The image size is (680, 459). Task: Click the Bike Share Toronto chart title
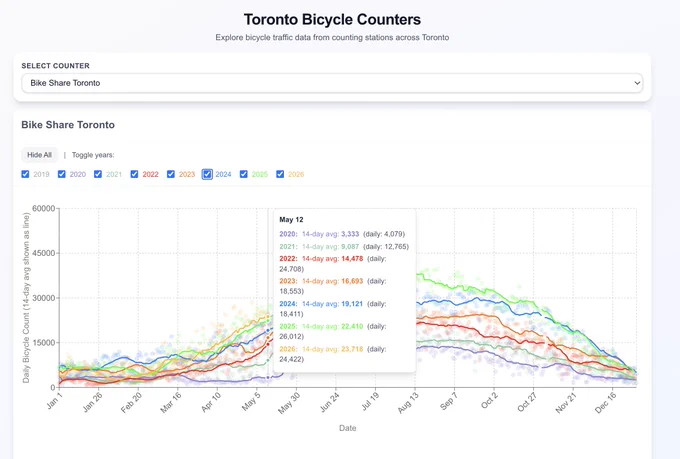click(68, 125)
